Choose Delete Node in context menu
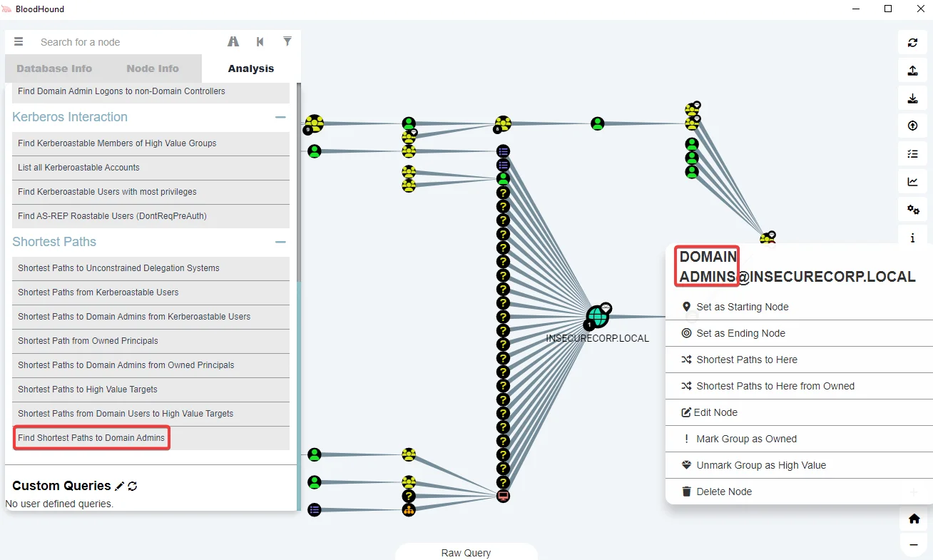Image resolution: width=933 pixels, height=560 pixels. tap(799, 492)
